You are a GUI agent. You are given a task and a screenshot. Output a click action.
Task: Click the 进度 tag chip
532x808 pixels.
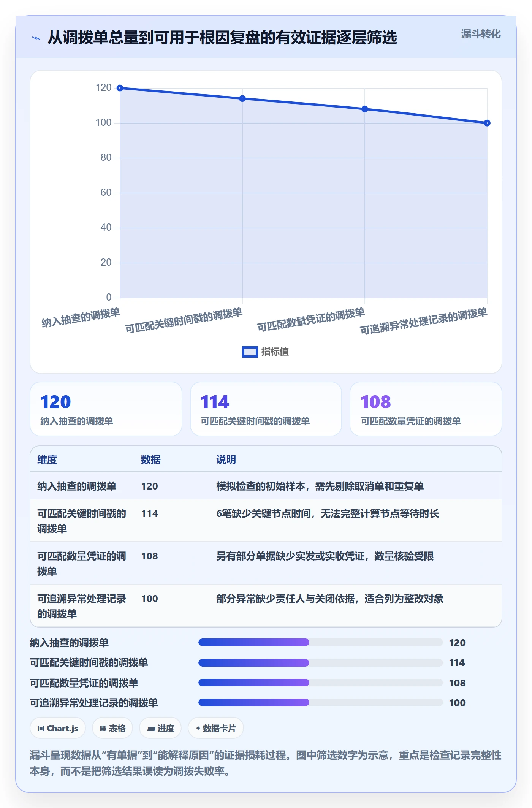pyautogui.click(x=160, y=728)
